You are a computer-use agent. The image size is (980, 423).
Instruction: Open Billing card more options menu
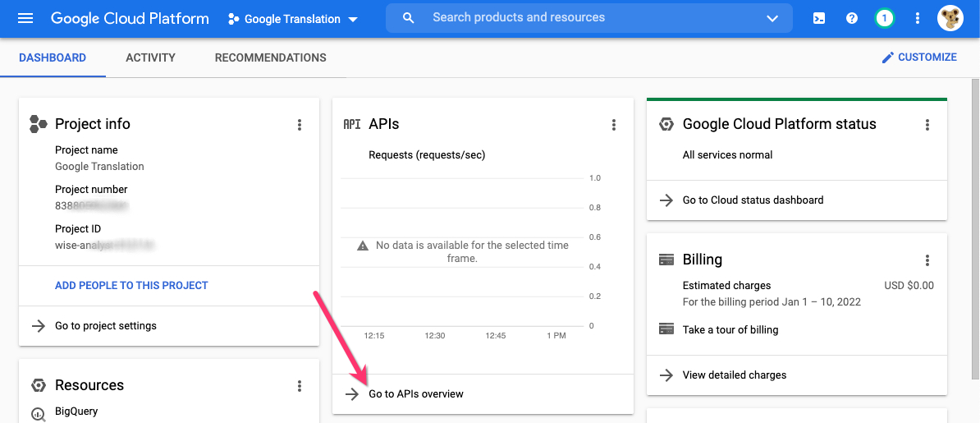[927, 260]
